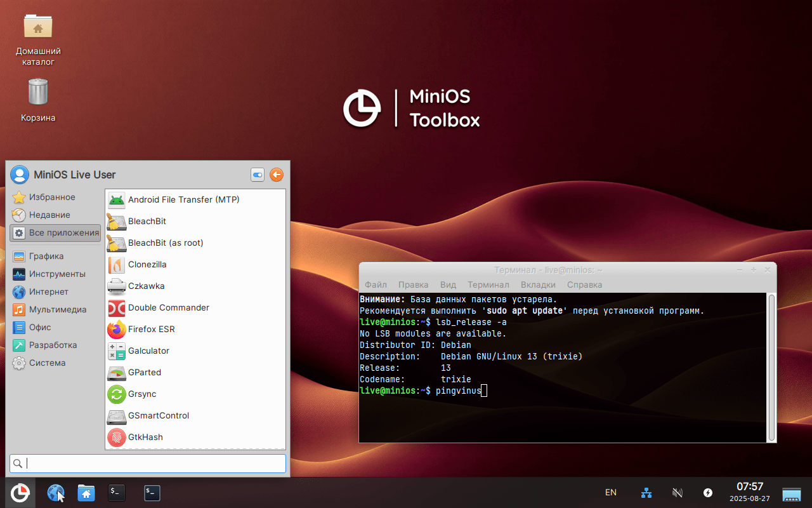Start Clonezilla from the menu
This screenshot has height=508, width=812.
(147, 264)
